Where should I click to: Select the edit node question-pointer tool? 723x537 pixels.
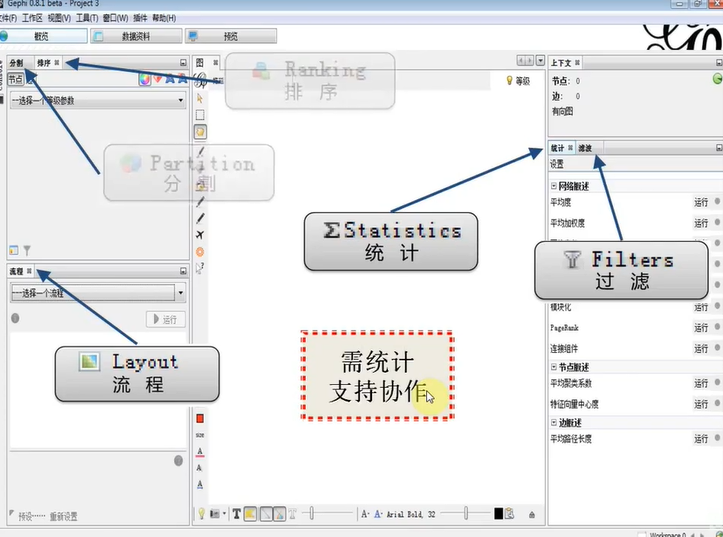click(x=200, y=268)
